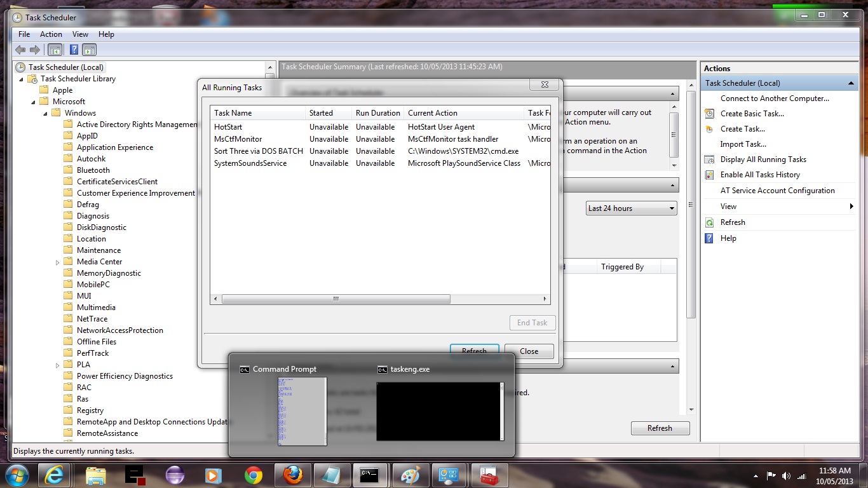
Task: Collapse the Windows folder tree node
Action: pos(46,113)
